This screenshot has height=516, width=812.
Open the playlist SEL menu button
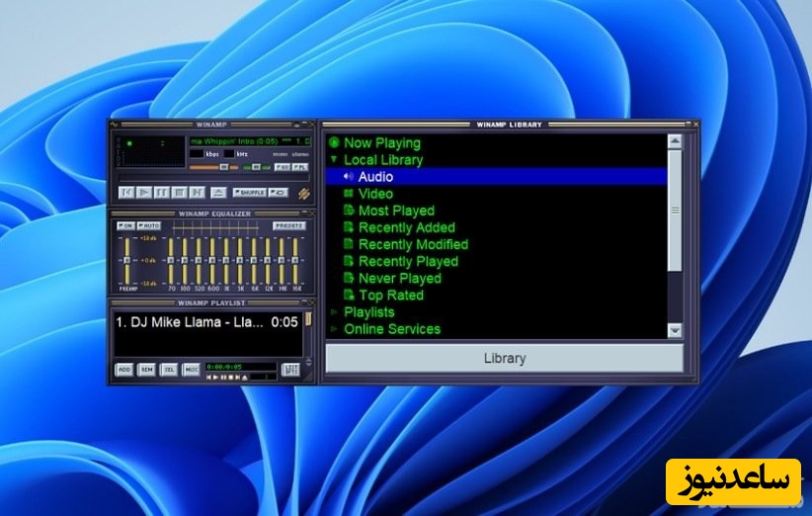169,370
